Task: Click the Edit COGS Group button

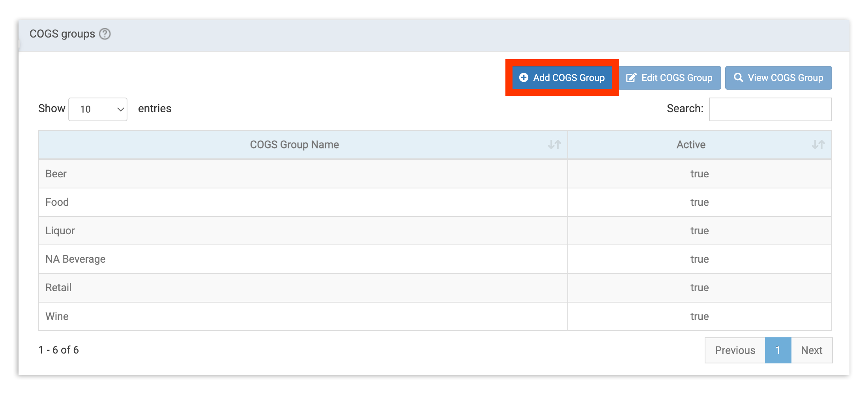Action: [x=670, y=77]
